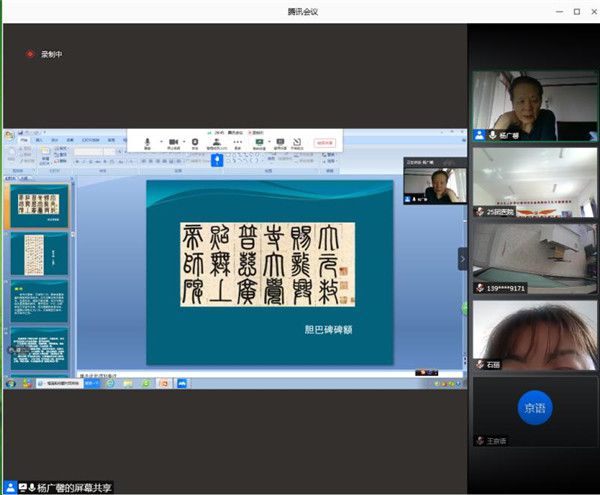
Task: Open the 动画 ribbon tab
Action: click(70, 140)
